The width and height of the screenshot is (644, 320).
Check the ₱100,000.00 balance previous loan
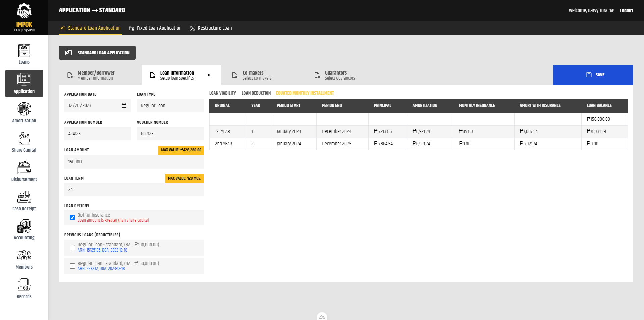pos(72,248)
